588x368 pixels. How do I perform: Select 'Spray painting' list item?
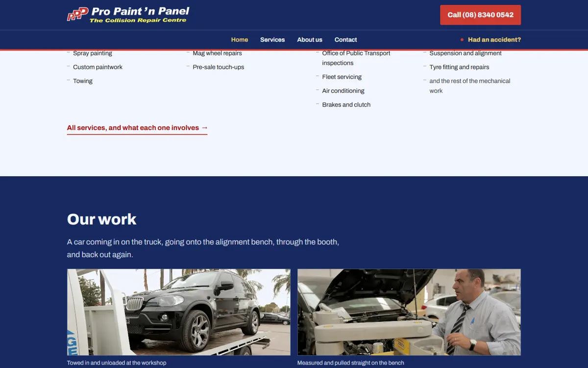pos(93,53)
